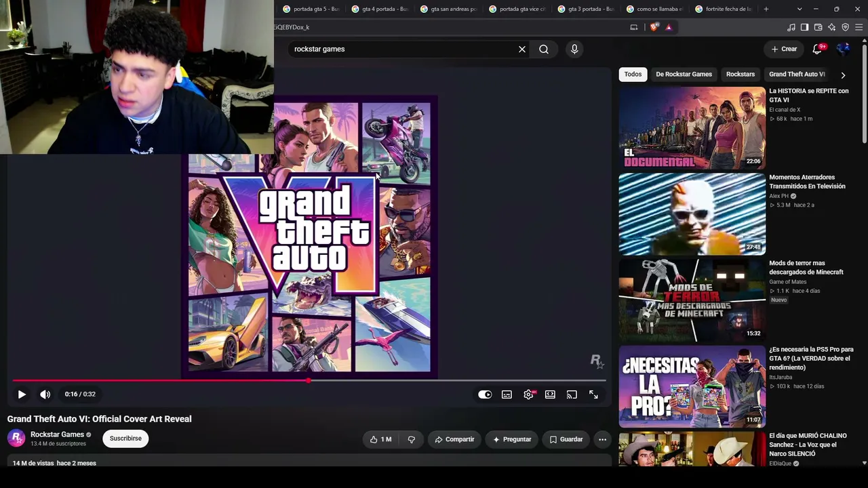Open a new browser tab

pos(766,9)
